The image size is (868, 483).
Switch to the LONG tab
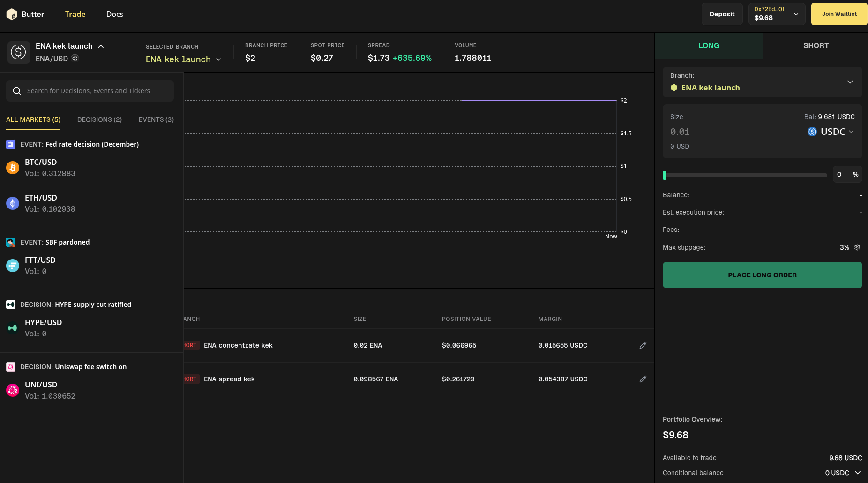point(709,46)
